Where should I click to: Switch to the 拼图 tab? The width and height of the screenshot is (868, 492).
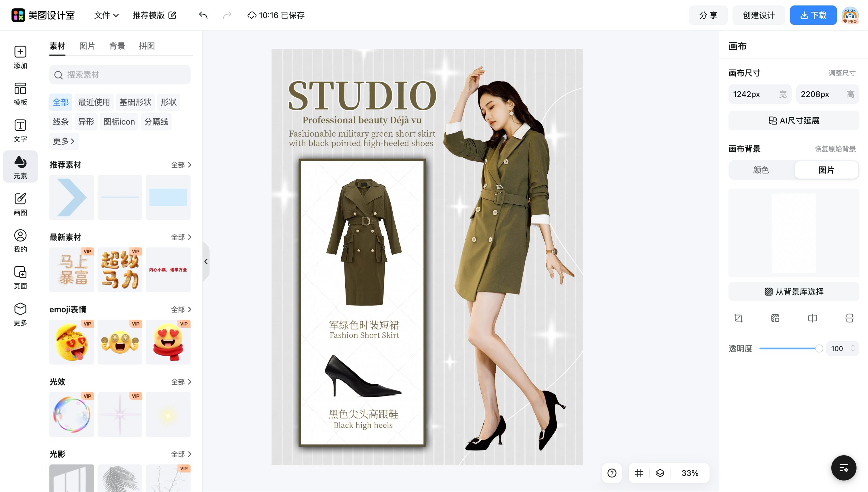point(147,46)
